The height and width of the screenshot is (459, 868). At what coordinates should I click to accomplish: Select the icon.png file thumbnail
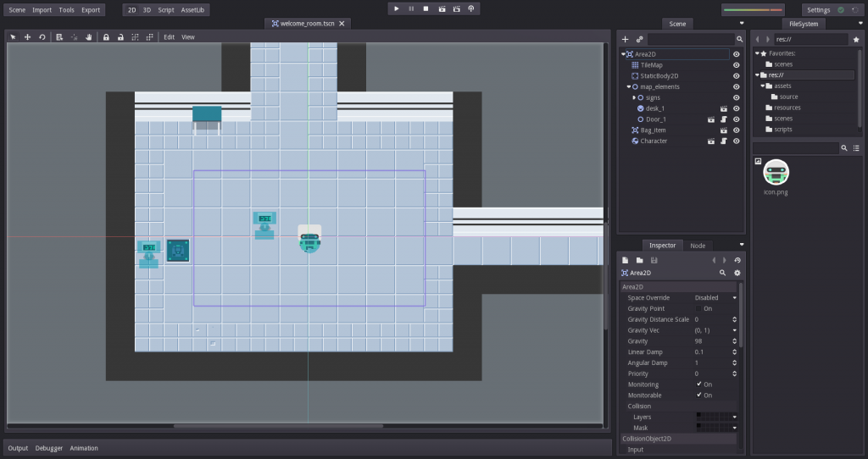[x=776, y=173]
